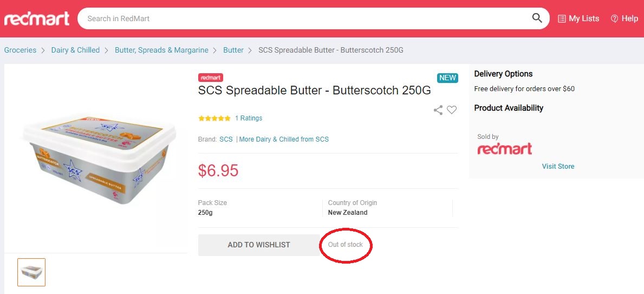Click the share icon
644x294 pixels.
point(438,110)
